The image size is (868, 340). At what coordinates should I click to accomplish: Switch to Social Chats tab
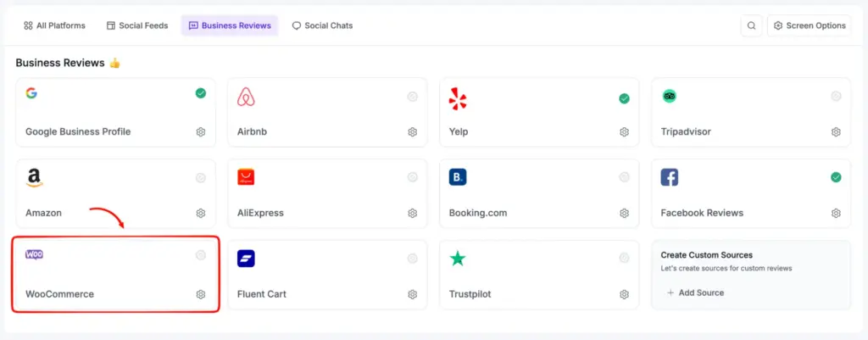tap(322, 25)
